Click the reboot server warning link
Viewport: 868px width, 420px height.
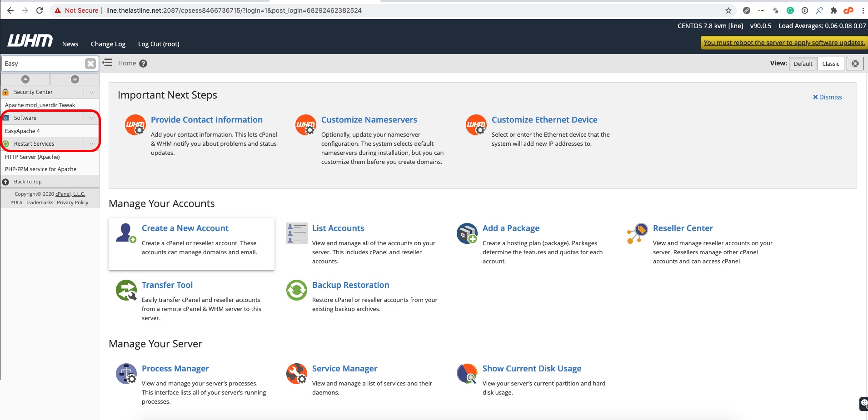(x=784, y=43)
